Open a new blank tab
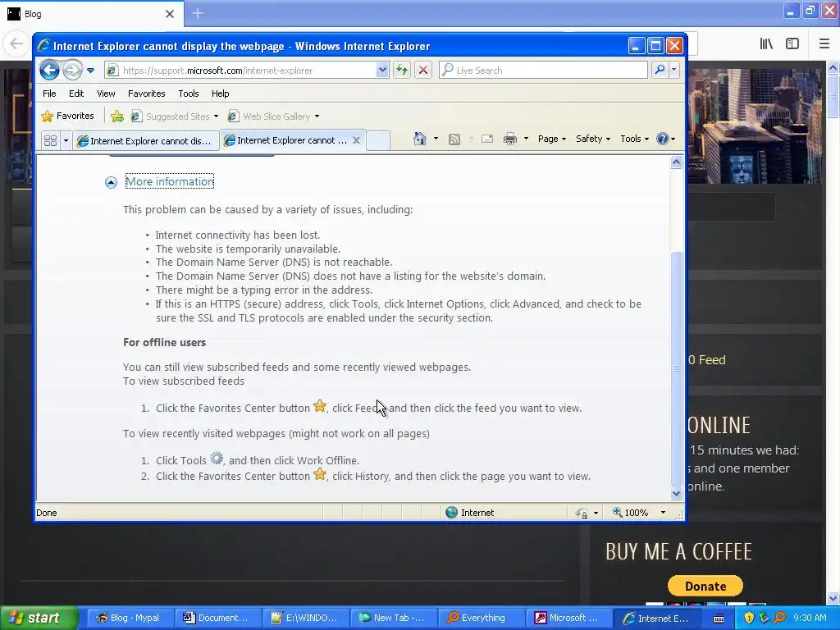This screenshot has width=840, height=630. (x=378, y=140)
